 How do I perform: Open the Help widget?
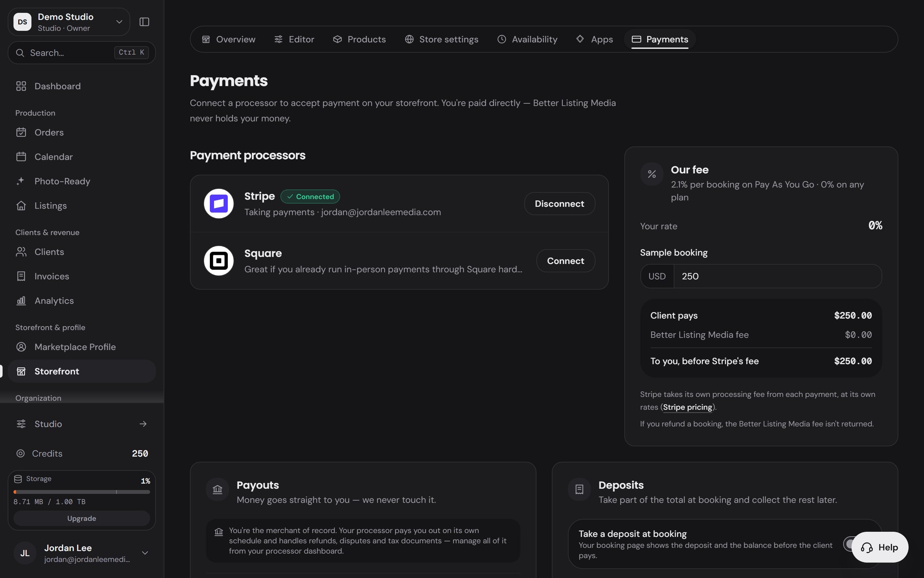(x=880, y=547)
